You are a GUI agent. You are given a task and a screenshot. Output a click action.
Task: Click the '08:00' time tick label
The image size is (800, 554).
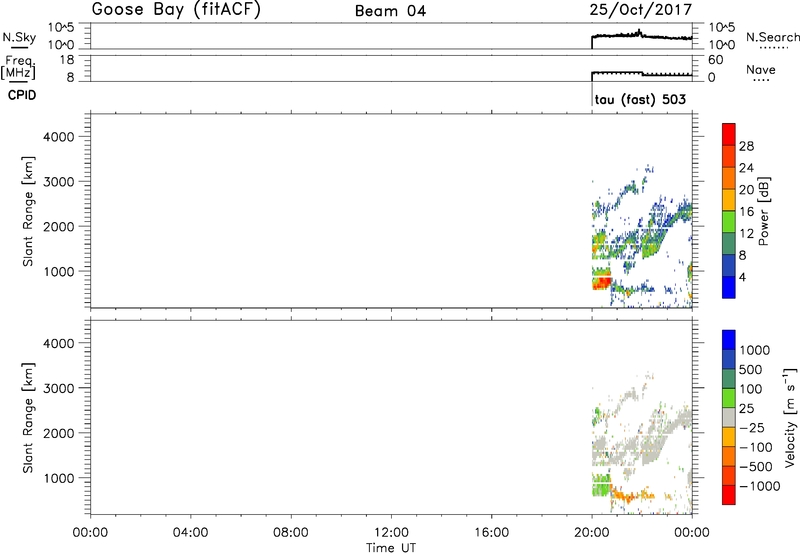(x=290, y=533)
